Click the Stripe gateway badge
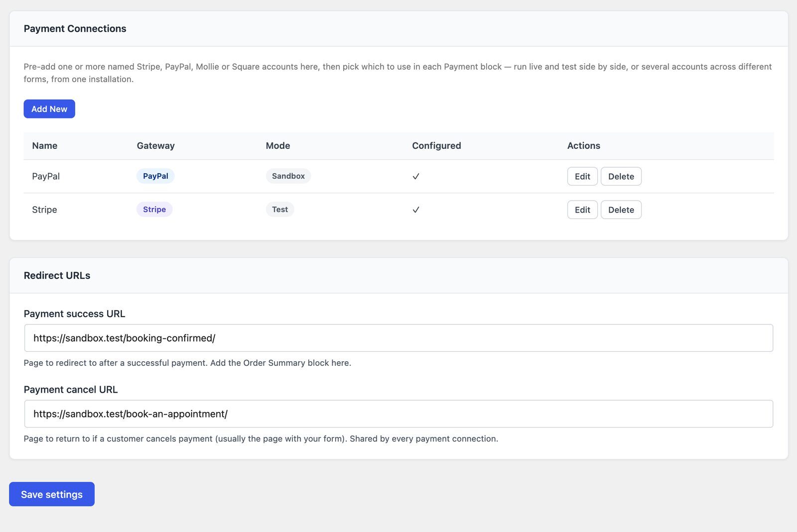This screenshot has height=532, width=797. (x=154, y=210)
